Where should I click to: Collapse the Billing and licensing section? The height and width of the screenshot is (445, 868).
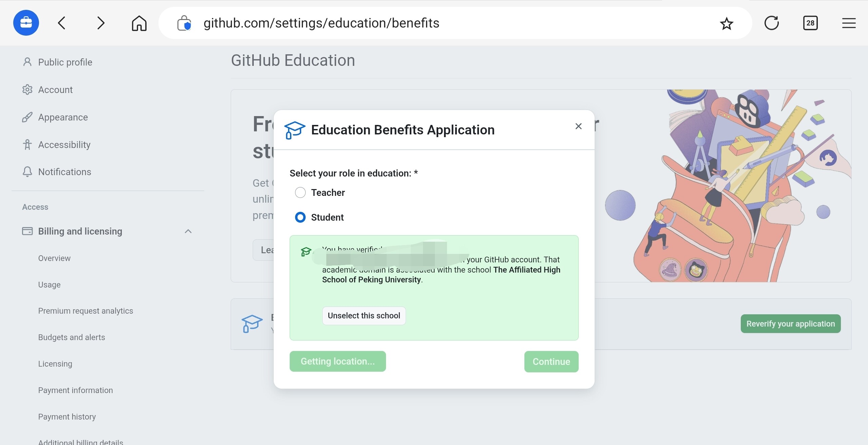tap(188, 231)
